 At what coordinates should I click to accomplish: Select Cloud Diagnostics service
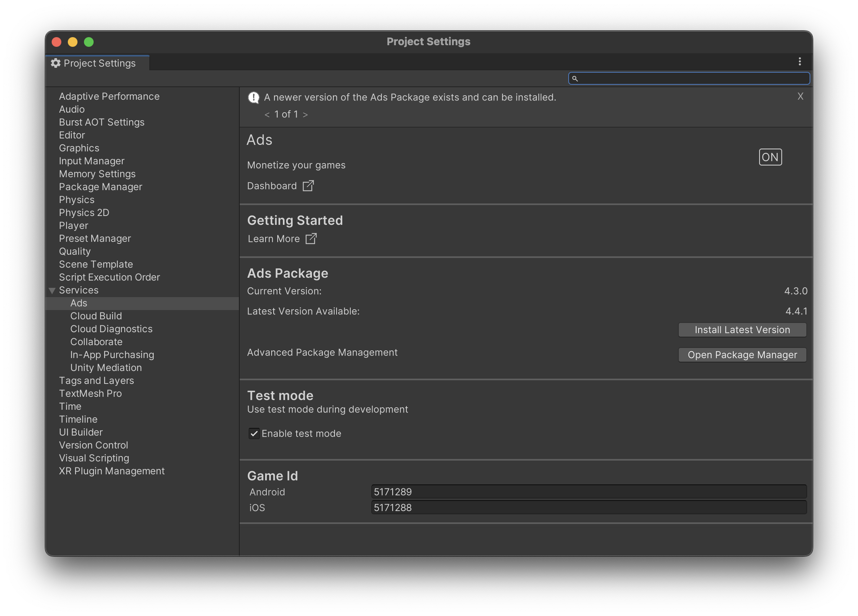click(x=111, y=329)
